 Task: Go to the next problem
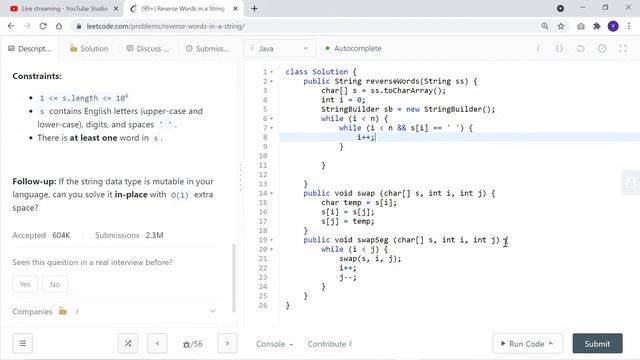(227, 343)
